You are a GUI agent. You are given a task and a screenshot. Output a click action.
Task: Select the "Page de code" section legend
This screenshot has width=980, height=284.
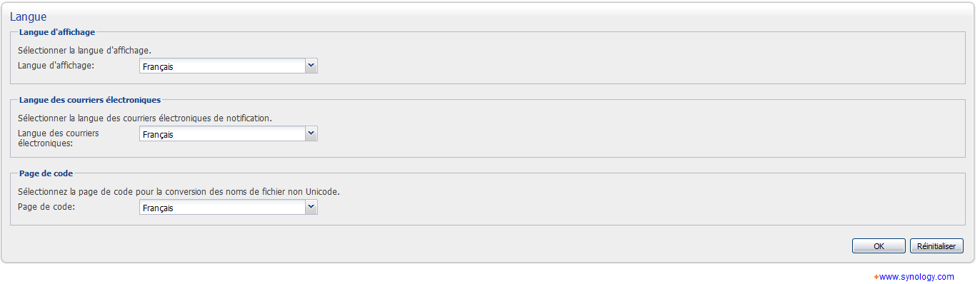(x=46, y=173)
